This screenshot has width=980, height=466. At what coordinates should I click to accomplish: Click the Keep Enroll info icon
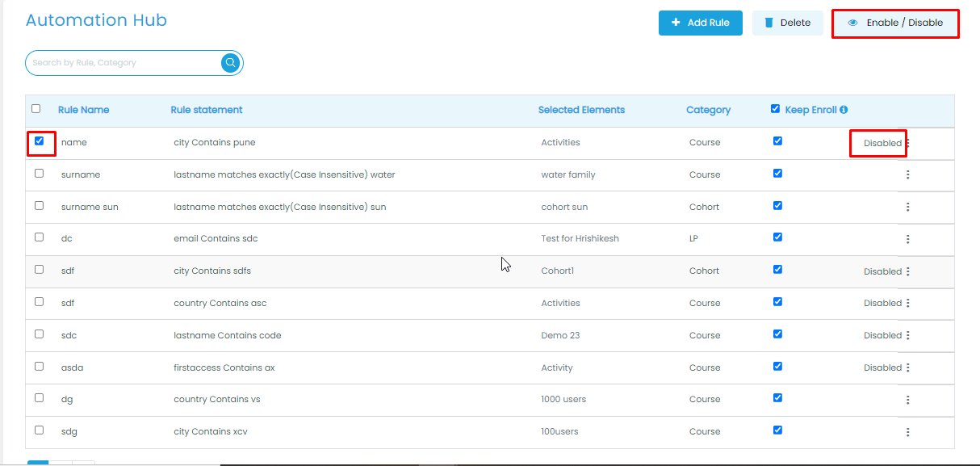(844, 110)
